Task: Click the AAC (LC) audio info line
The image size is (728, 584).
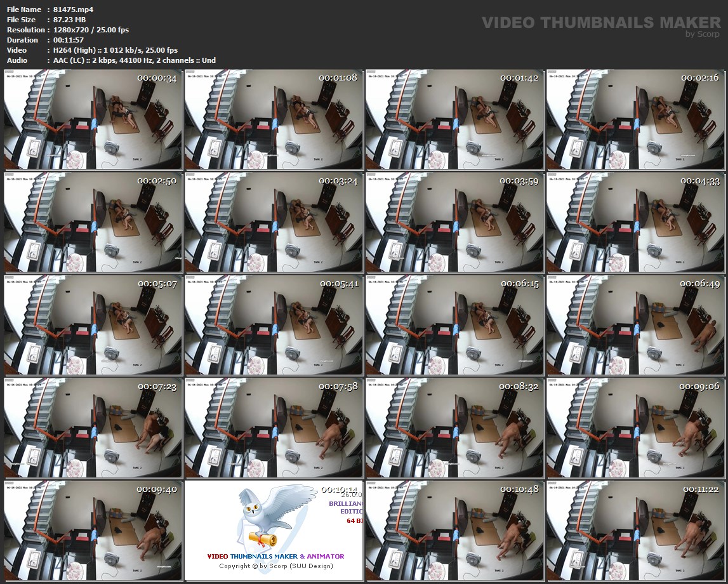Action: click(135, 60)
